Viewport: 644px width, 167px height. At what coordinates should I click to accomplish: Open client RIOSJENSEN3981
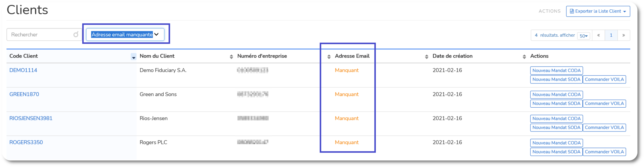click(31, 118)
